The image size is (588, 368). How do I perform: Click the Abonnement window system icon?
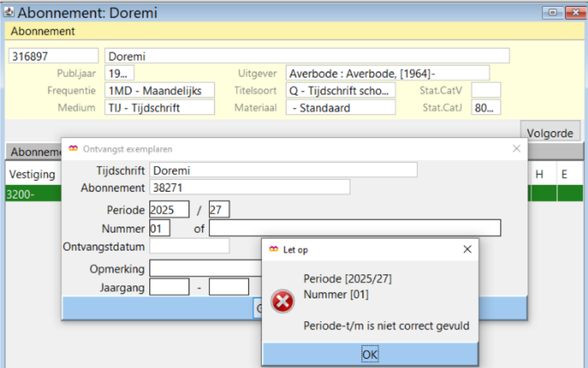pos(9,12)
